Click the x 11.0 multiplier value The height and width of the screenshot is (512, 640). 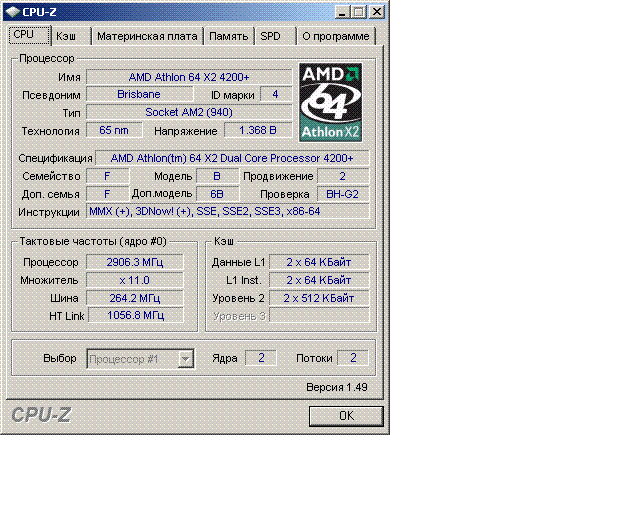click(x=135, y=280)
